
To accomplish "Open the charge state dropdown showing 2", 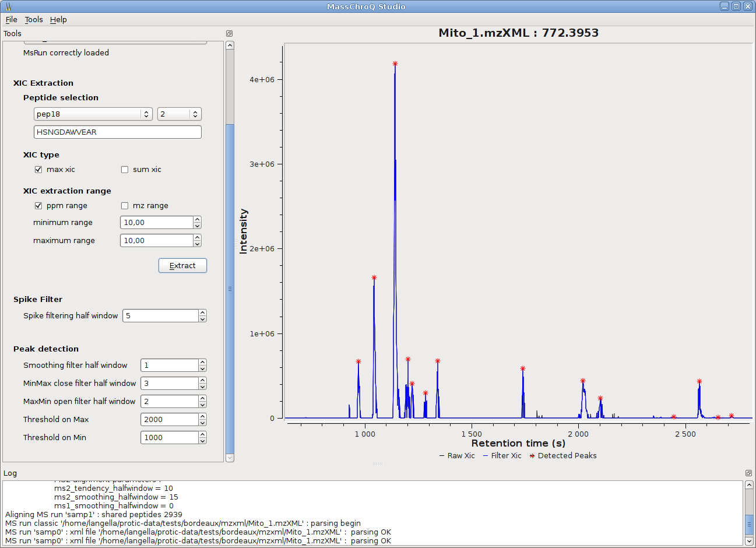I will click(179, 114).
